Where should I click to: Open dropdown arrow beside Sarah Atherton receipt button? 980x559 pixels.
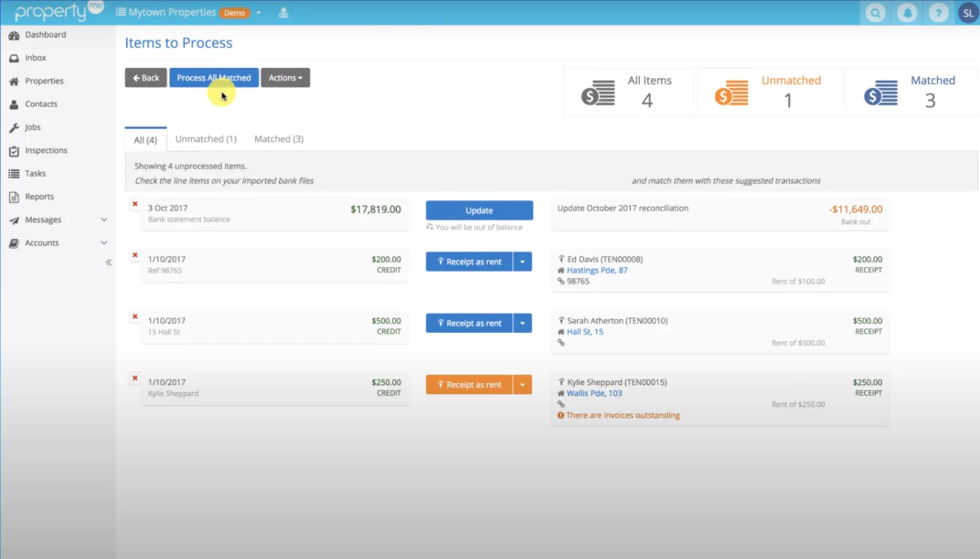[522, 323]
